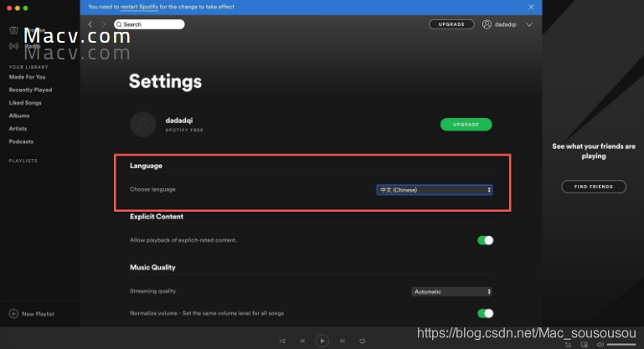Expand the account menu chevron

point(529,24)
